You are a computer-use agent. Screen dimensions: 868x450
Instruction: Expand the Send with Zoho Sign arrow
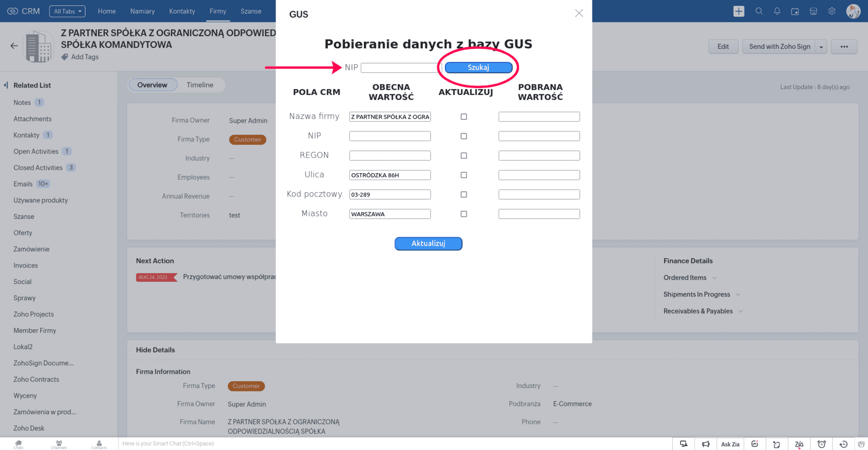coord(821,47)
